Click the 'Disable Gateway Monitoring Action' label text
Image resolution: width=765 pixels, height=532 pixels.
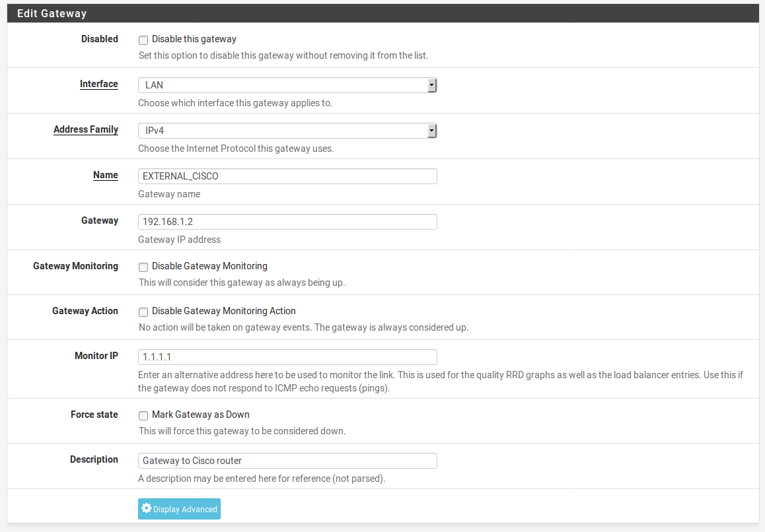coord(224,311)
